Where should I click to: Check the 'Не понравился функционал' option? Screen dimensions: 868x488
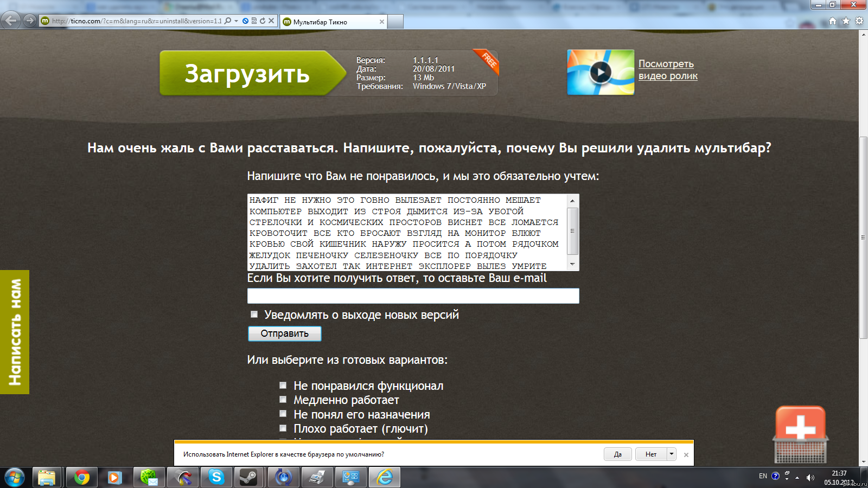[x=283, y=386]
